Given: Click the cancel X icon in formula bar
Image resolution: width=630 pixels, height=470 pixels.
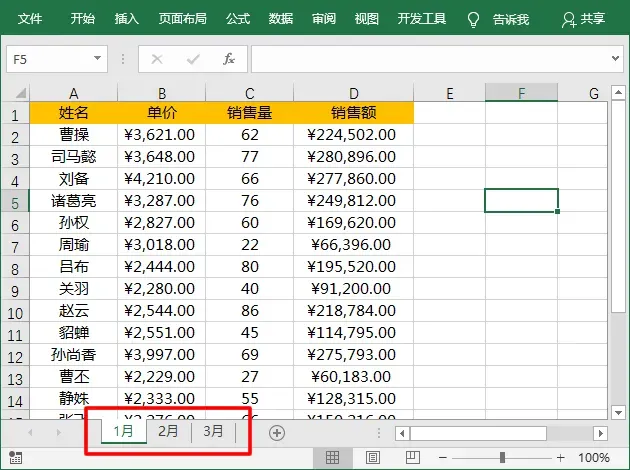Looking at the screenshot, I should 157,59.
